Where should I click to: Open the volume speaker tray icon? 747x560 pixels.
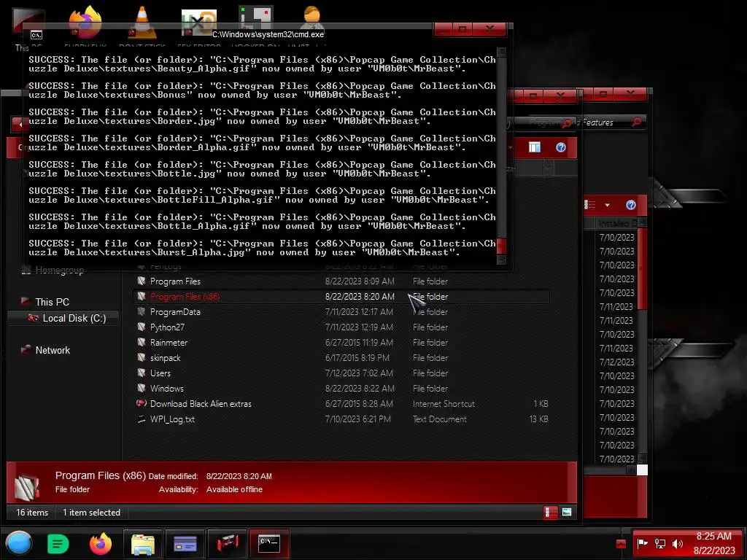click(x=677, y=543)
